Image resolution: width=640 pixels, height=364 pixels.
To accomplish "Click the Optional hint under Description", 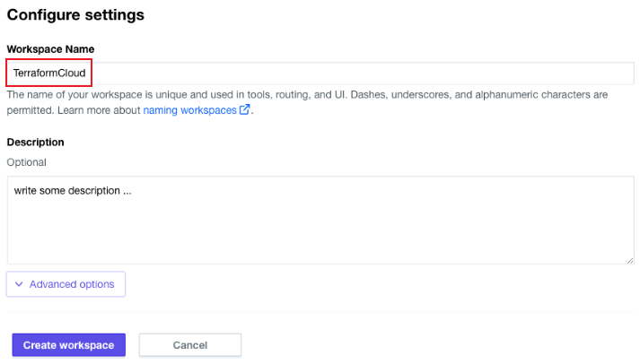I will [26, 162].
